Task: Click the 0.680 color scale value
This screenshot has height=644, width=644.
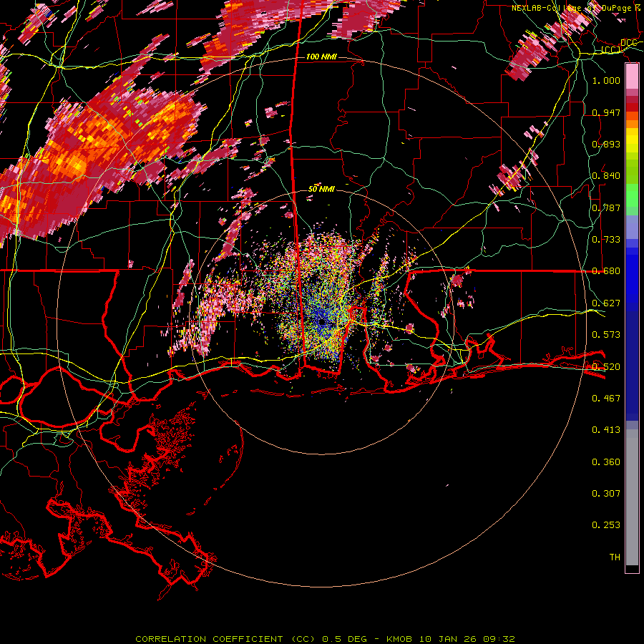Action: click(x=606, y=271)
